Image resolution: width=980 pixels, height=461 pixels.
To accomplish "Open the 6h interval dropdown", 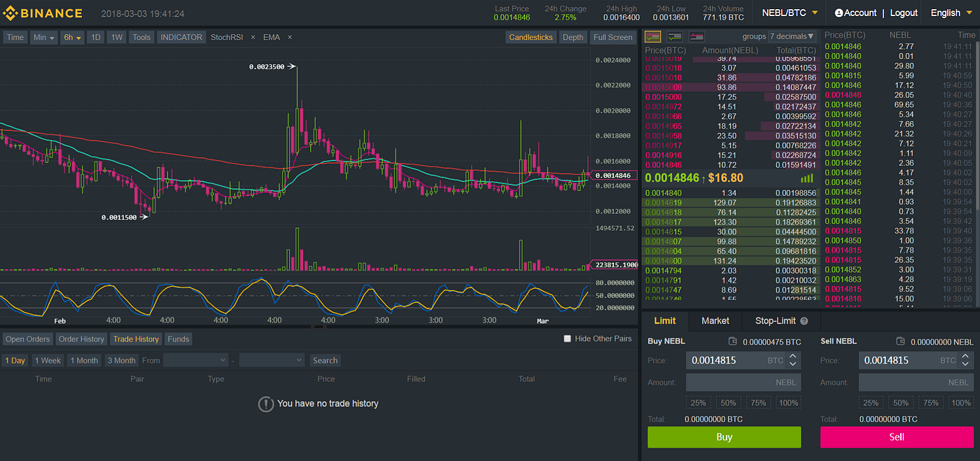I will 72,37.
